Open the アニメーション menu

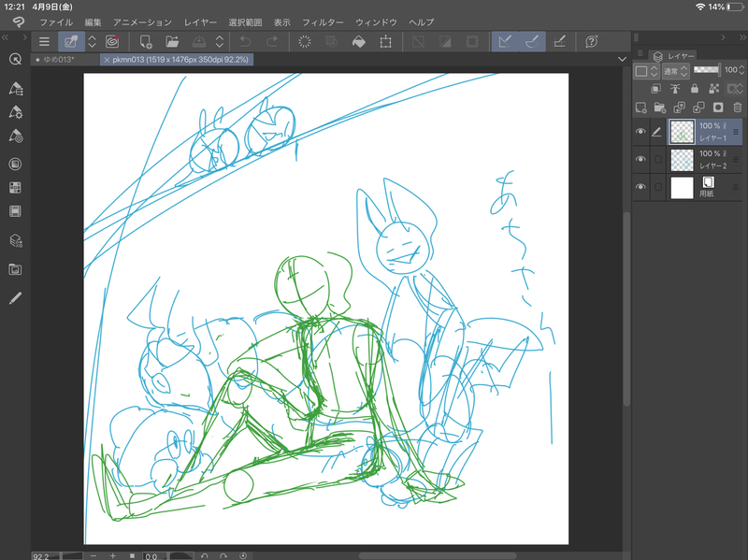[142, 22]
